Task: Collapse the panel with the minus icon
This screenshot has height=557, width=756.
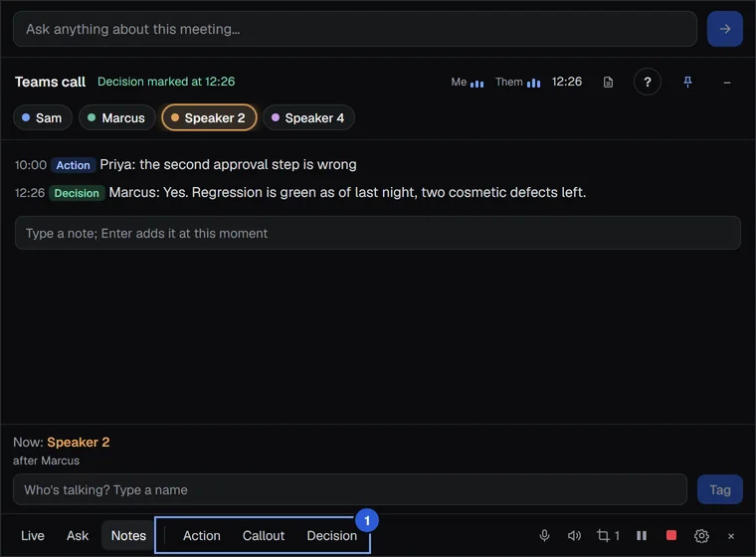Action: 726,83
